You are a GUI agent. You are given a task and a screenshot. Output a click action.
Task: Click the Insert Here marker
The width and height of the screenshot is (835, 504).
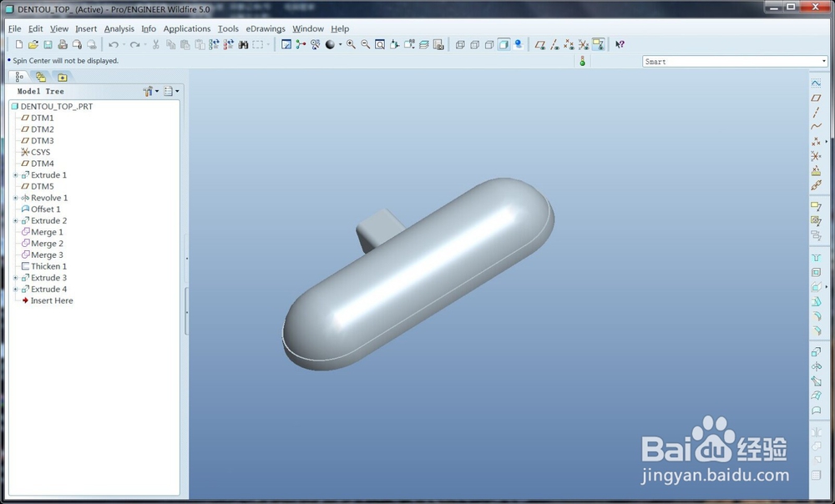point(48,300)
